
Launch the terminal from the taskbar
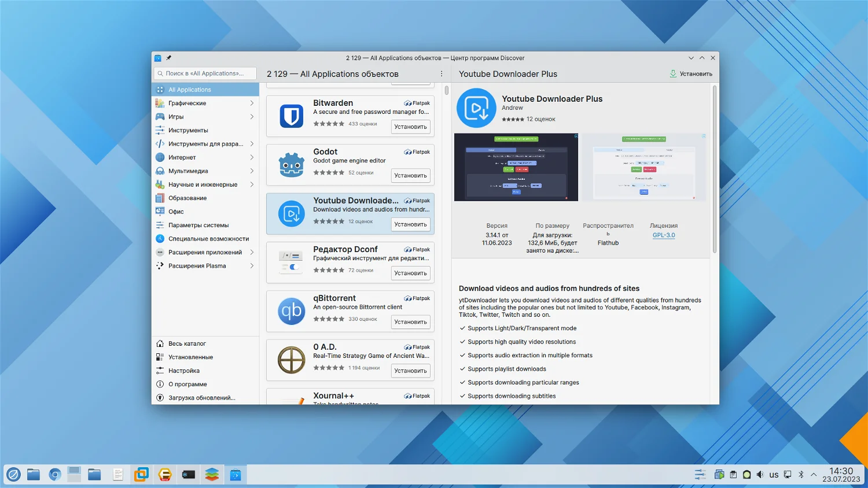point(189,475)
